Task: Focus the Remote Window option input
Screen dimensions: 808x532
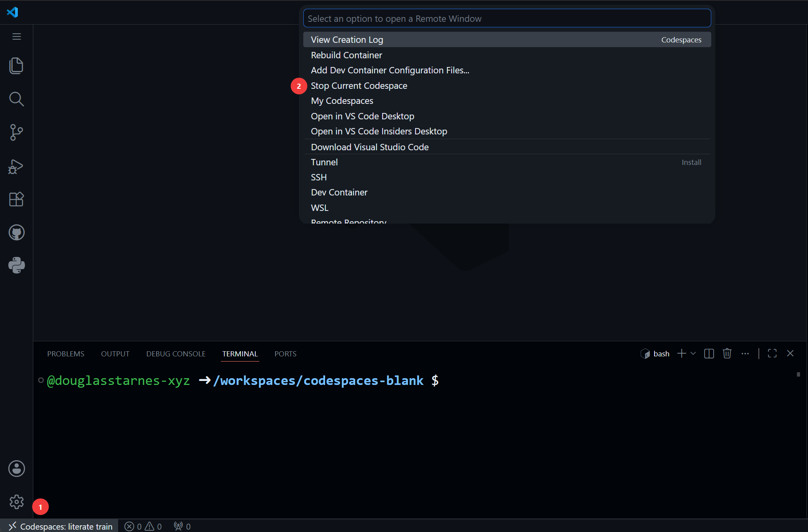Action: point(507,18)
